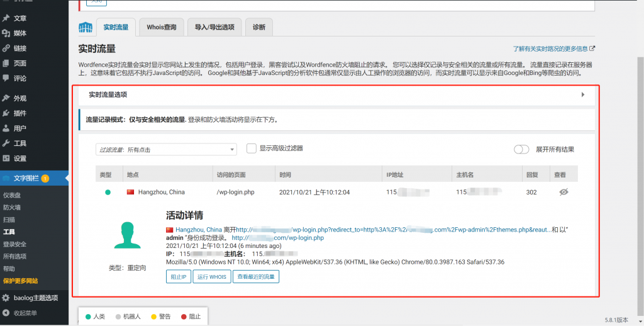
Task: Check the 显示高级过滤器 checkbox
Action: point(252,149)
